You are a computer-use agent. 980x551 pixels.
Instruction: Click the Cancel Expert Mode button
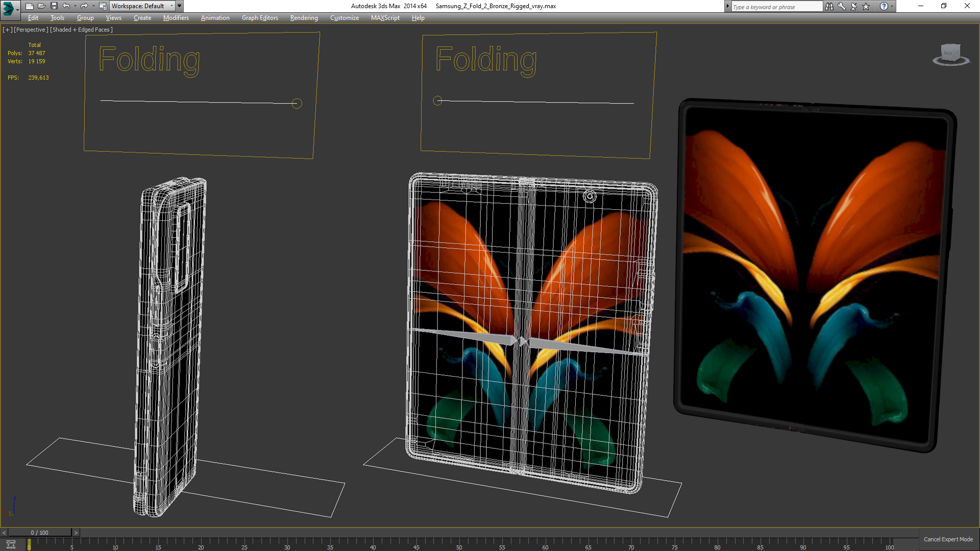pos(948,539)
